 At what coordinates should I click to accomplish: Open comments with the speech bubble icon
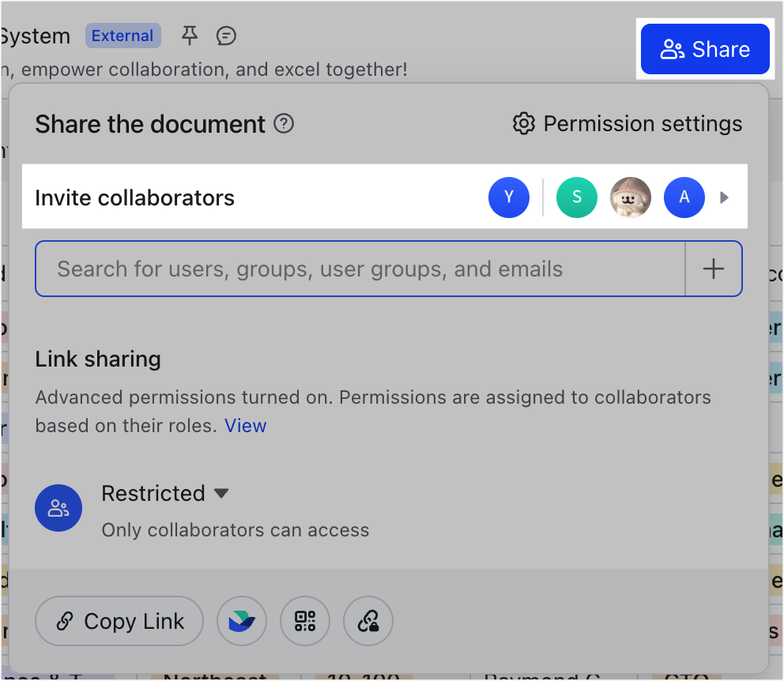point(226,36)
